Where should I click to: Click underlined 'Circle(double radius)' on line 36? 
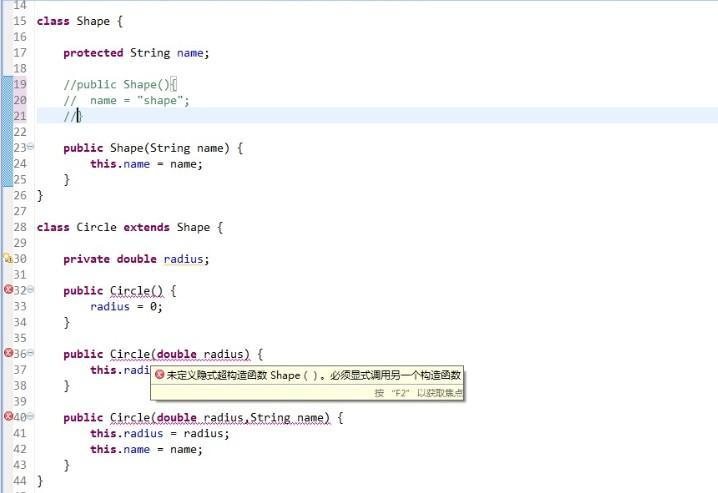(x=180, y=354)
